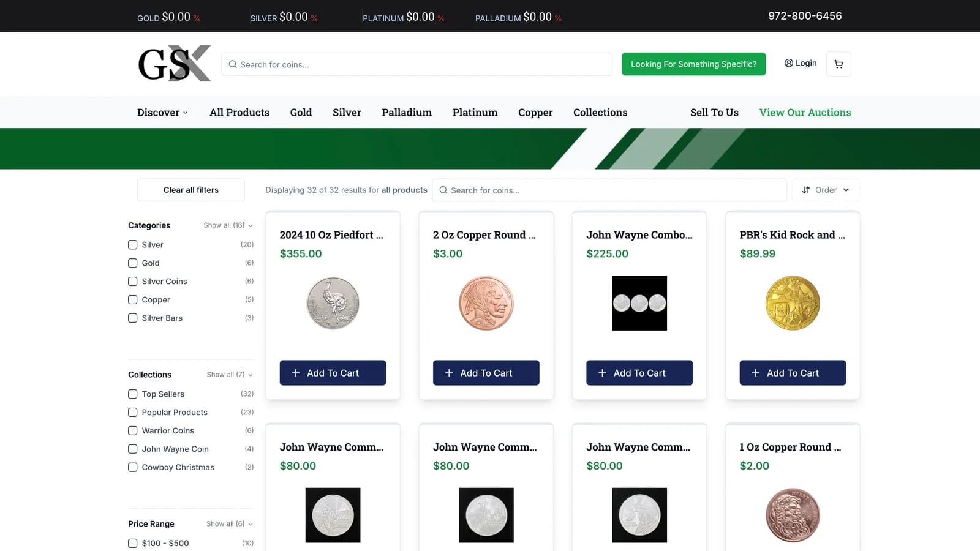
Task: Click the PALLADIUM $0.00 spot price
Action: point(518,17)
